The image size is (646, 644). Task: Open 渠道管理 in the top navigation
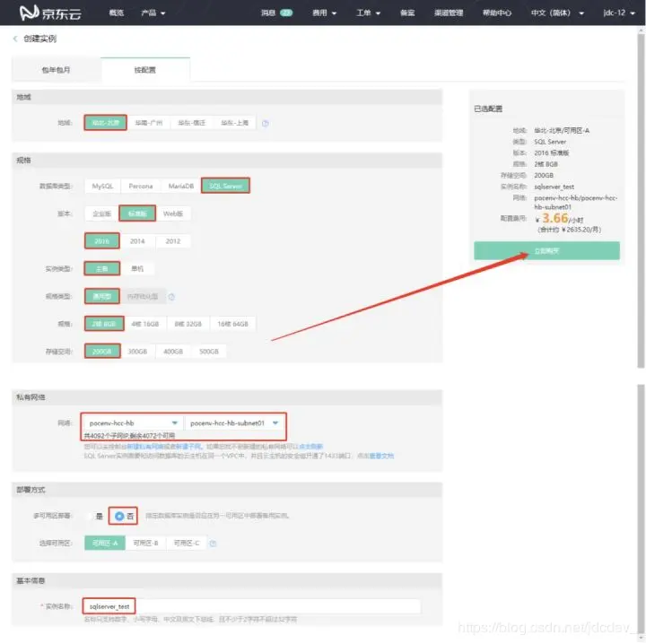(x=449, y=13)
